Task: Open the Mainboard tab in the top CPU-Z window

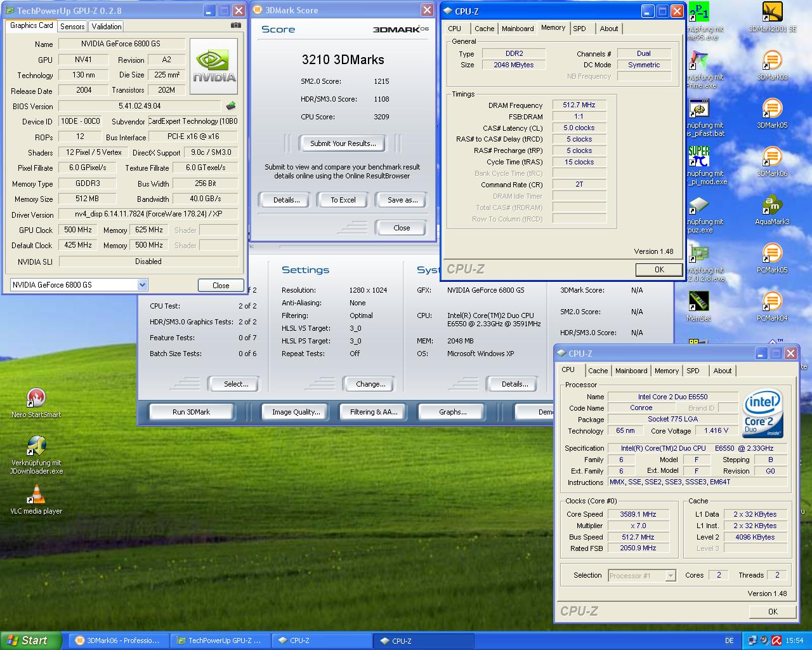Action: pyautogui.click(x=518, y=29)
